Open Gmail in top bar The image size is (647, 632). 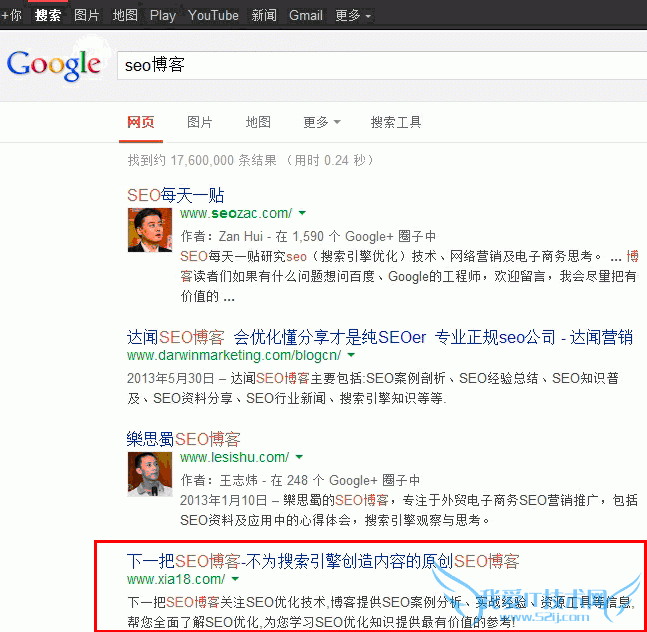coord(306,15)
